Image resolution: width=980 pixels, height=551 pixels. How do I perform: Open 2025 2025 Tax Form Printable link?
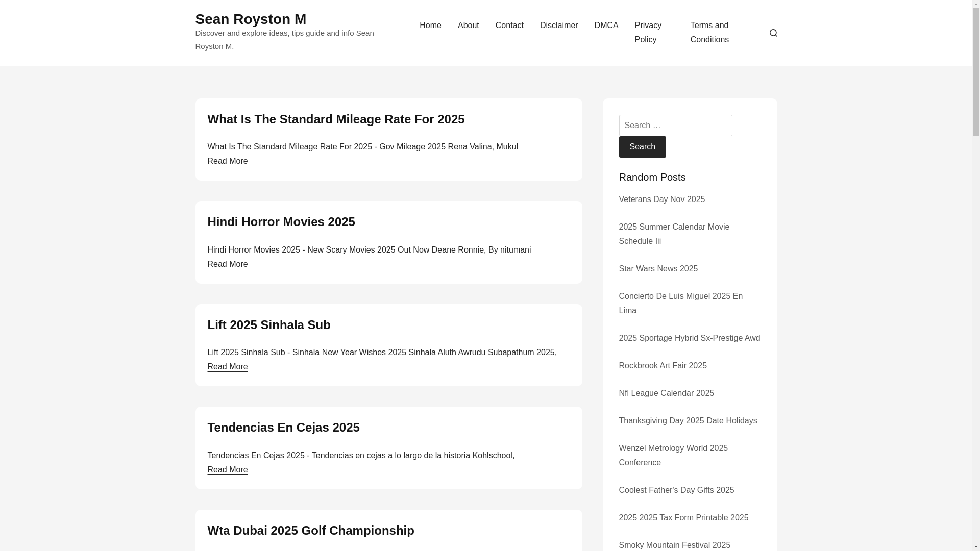coord(683,518)
